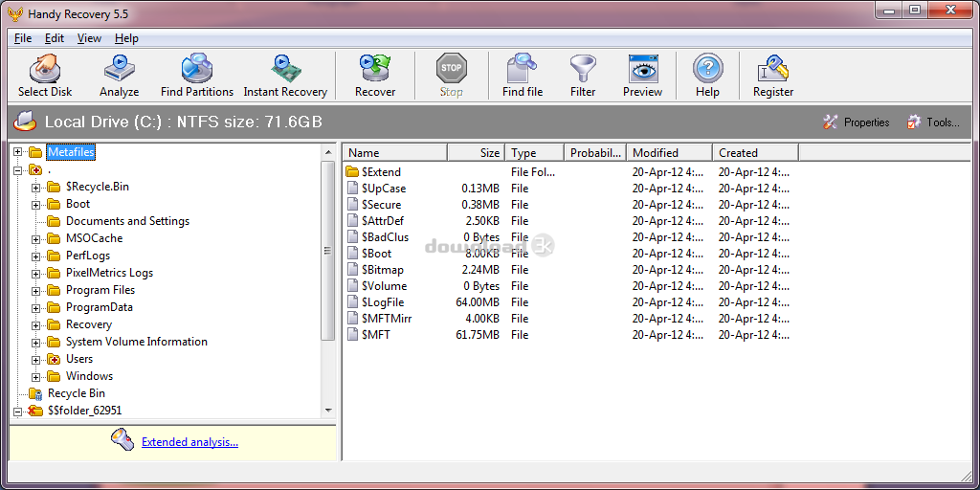Click the Probability column header

click(x=595, y=152)
